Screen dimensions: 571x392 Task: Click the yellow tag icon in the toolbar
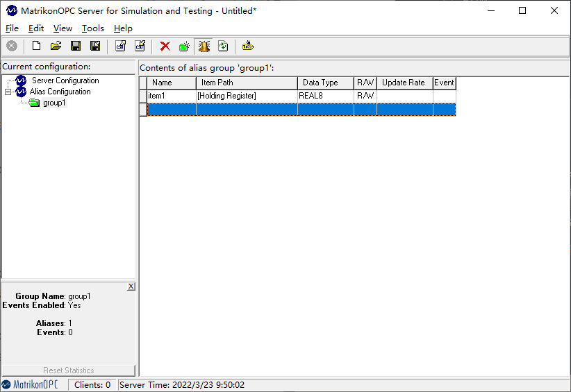pos(247,46)
